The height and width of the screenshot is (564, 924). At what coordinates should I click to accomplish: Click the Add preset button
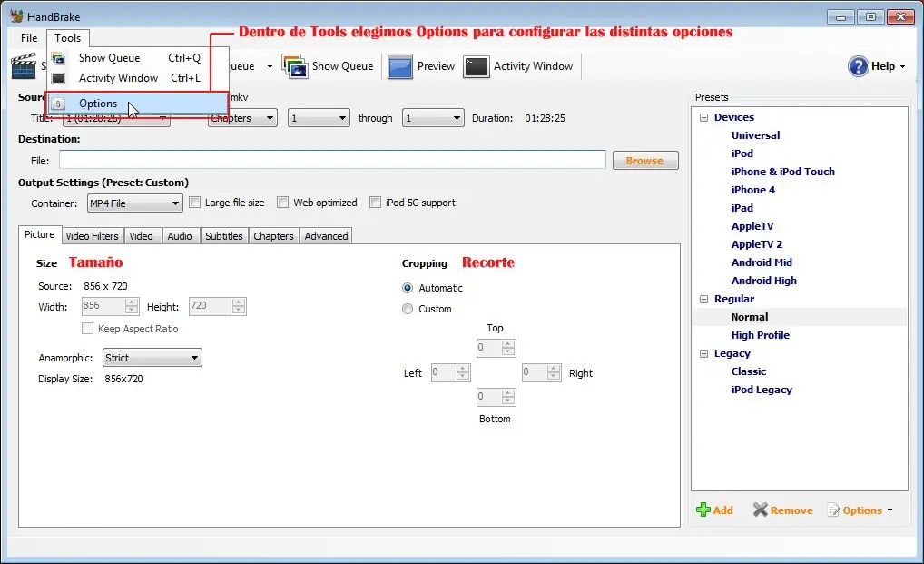click(x=715, y=510)
